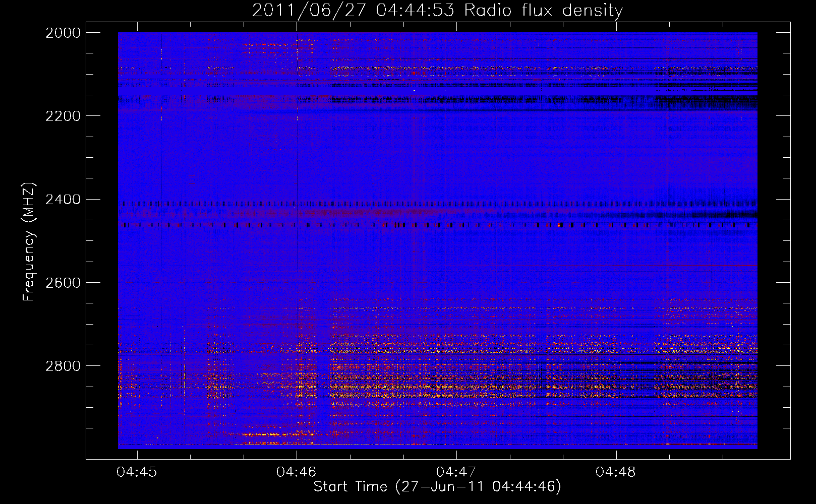The height and width of the screenshot is (504, 816).
Task: Click the 04:47 time tick label
Action: coord(456,472)
